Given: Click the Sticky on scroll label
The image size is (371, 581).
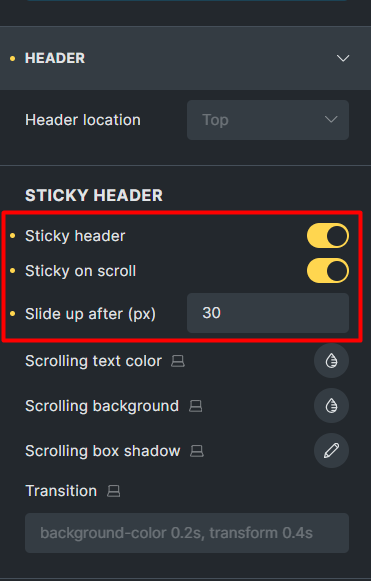Looking at the screenshot, I should pos(80,271).
